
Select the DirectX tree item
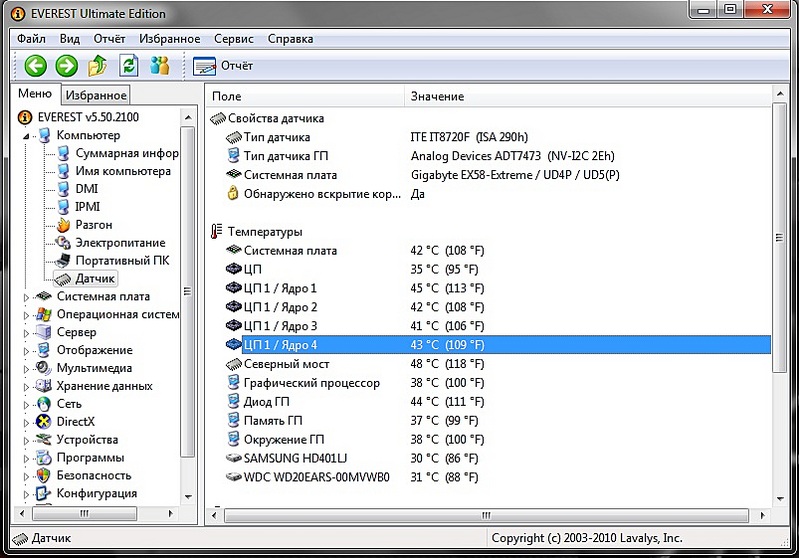pos(75,422)
